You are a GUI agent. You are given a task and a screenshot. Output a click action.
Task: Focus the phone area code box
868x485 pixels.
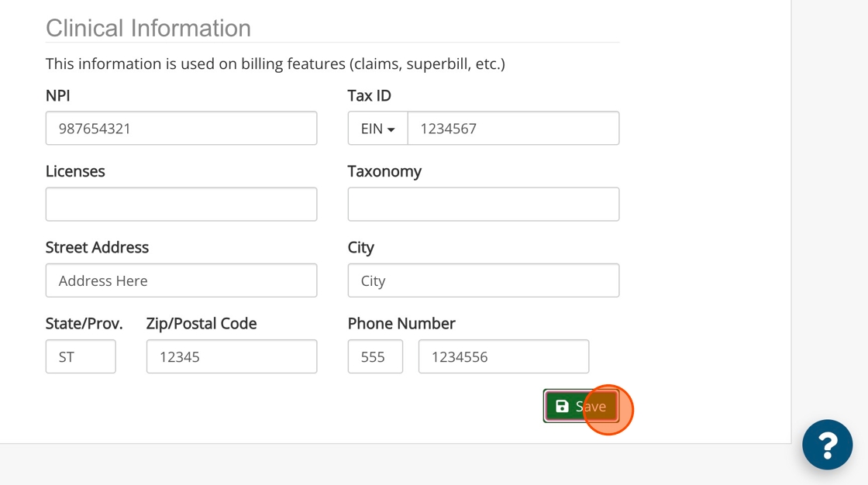[x=375, y=356]
